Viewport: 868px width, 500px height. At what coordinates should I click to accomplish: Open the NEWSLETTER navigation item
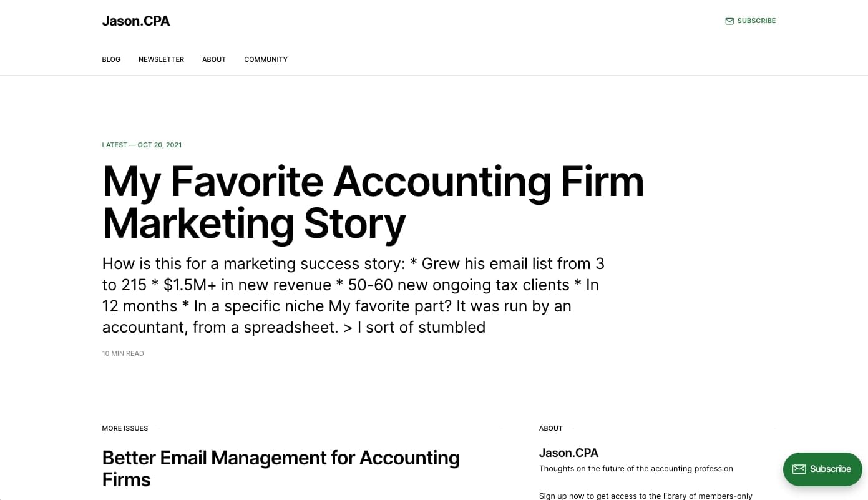[161, 59]
